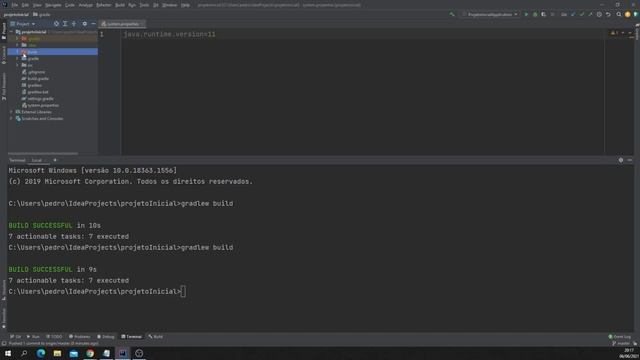Screen dimensions: 640x360
Task: Open the TODO tool window tab
Action: [54, 337]
